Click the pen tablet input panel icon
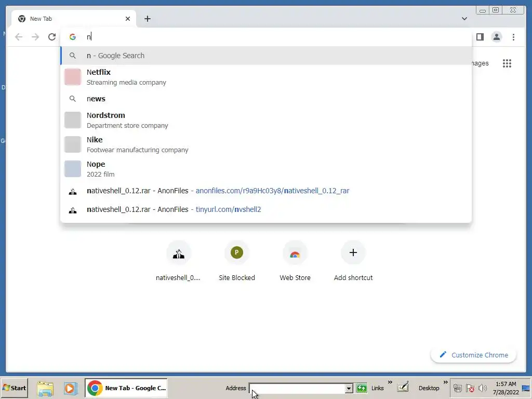Screen dimensions: 532x399 (x=403, y=388)
